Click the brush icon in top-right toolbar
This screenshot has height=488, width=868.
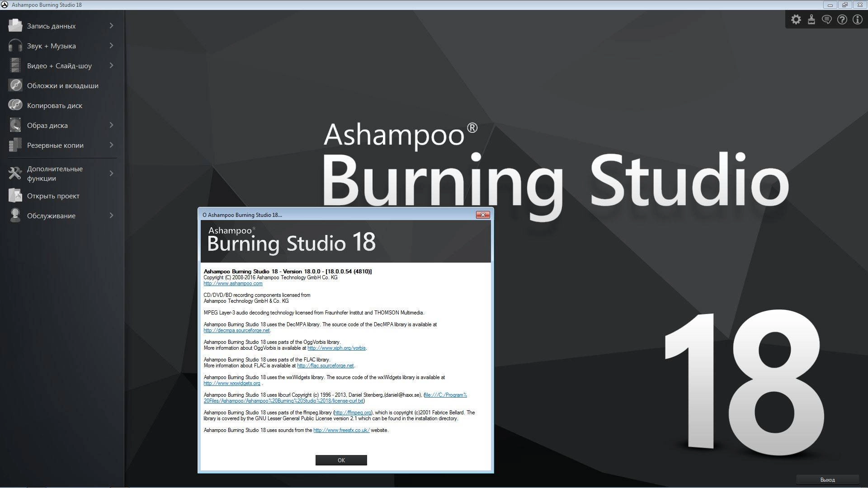(x=811, y=19)
